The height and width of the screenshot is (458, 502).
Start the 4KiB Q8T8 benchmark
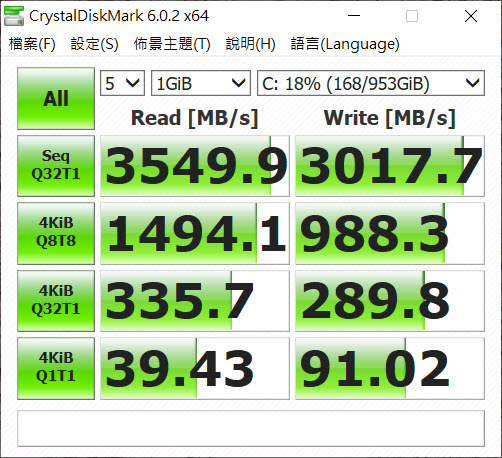click(x=56, y=233)
